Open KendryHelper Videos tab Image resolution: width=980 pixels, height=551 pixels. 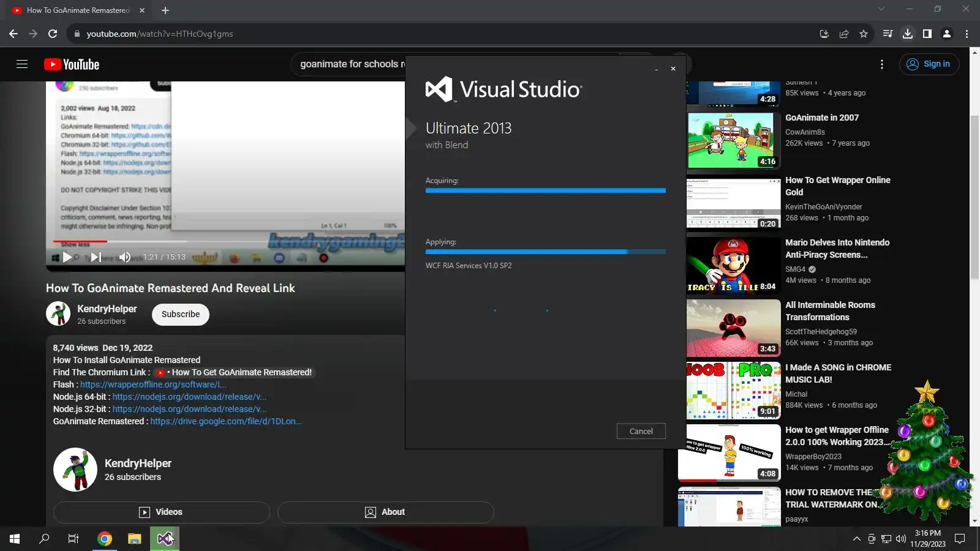pyautogui.click(x=162, y=512)
